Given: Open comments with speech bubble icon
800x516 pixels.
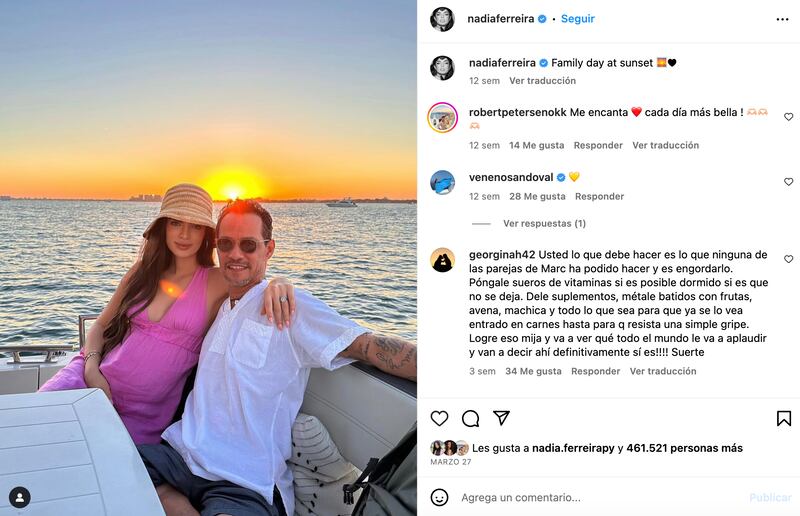Looking at the screenshot, I should point(470,419).
